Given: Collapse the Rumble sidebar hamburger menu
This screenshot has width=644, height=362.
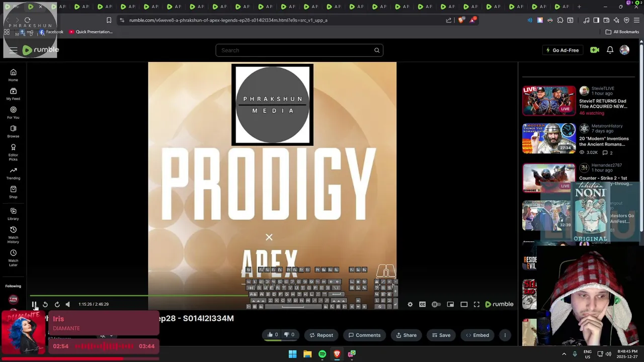Looking at the screenshot, I should [x=13, y=50].
